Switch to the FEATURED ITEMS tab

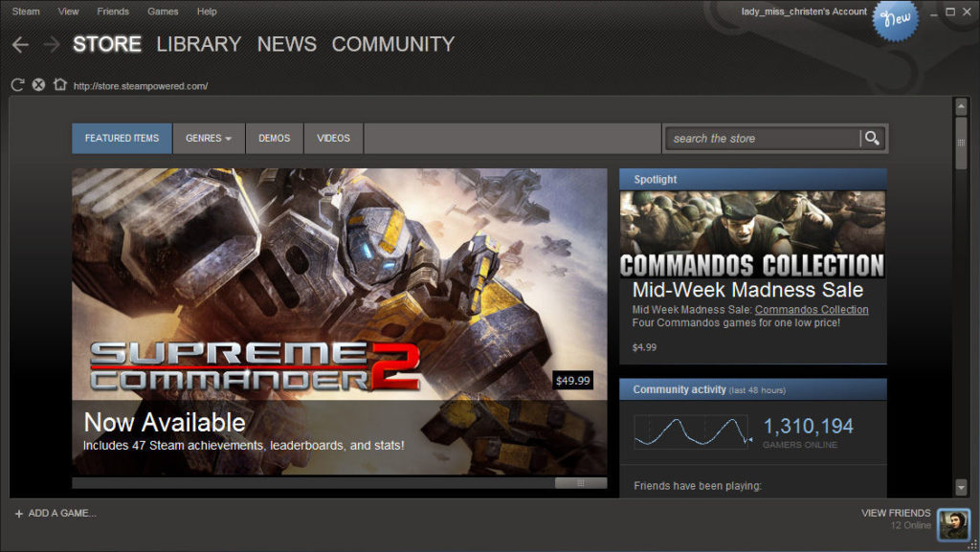(x=122, y=138)
